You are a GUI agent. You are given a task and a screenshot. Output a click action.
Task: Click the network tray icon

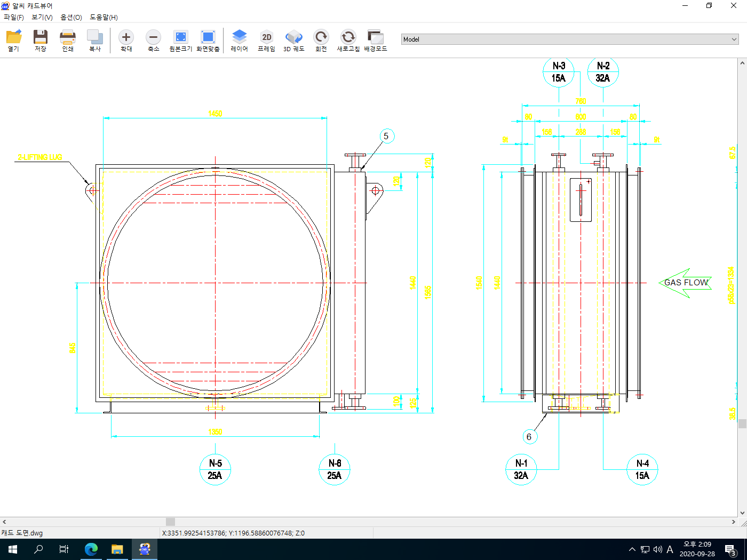[645, 549]
